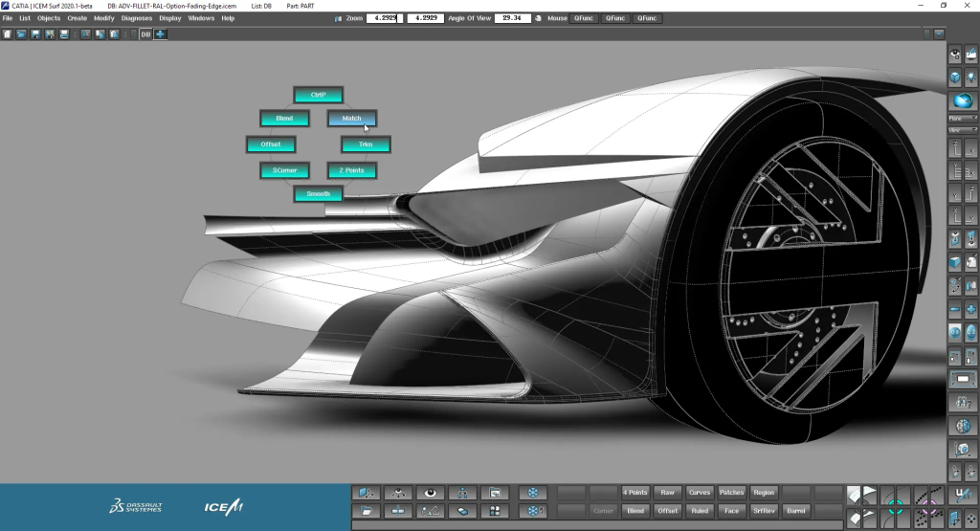Image resolution: width=980 pixels, height=531 pixels.
Task: Click the first Zoom value field
Action: [385, 18]
